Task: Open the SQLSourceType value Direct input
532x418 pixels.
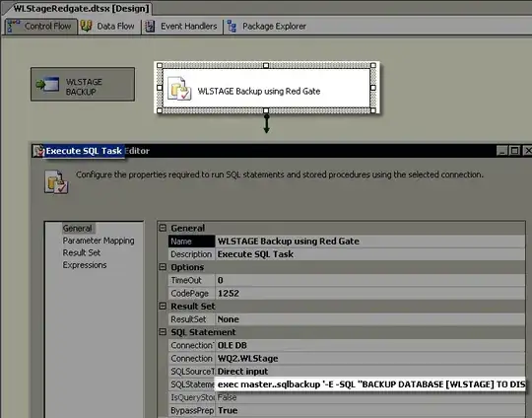Action: (370, 371)
